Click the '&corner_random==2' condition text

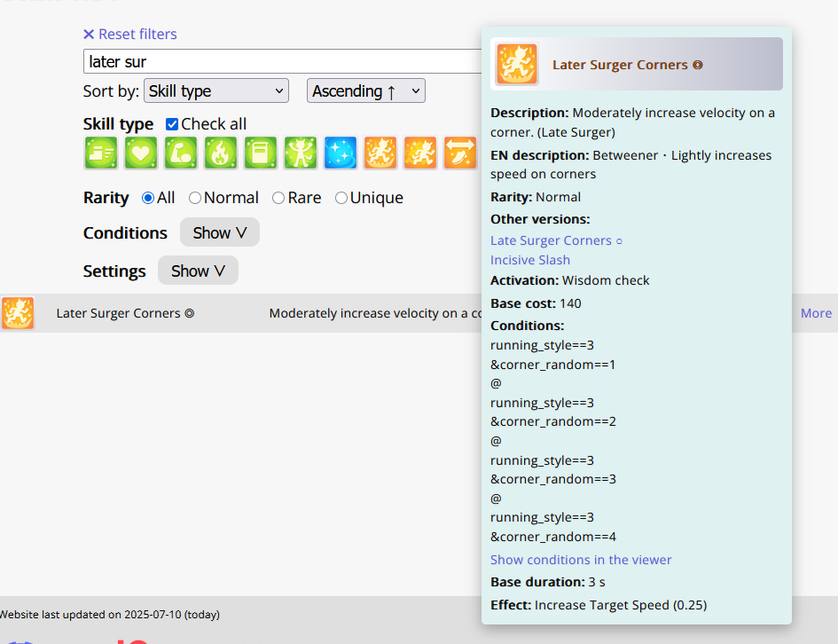[553, 421]
